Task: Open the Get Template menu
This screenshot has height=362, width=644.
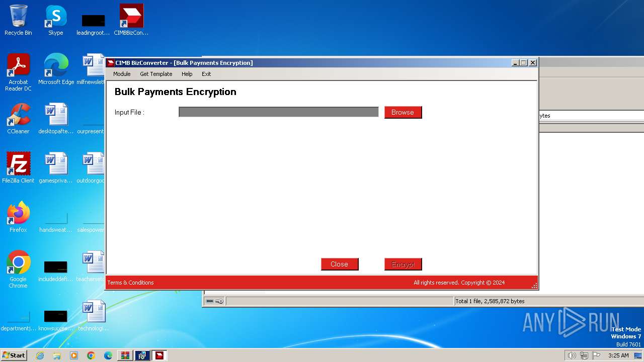Action: click(156, 74)
